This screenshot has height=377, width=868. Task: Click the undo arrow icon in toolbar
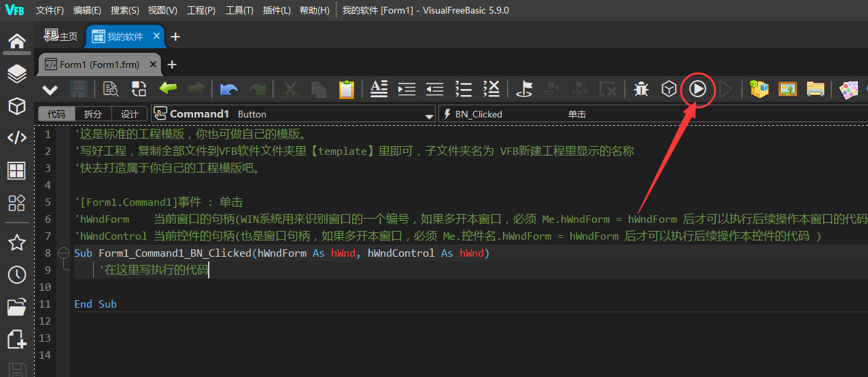point(229,89)
